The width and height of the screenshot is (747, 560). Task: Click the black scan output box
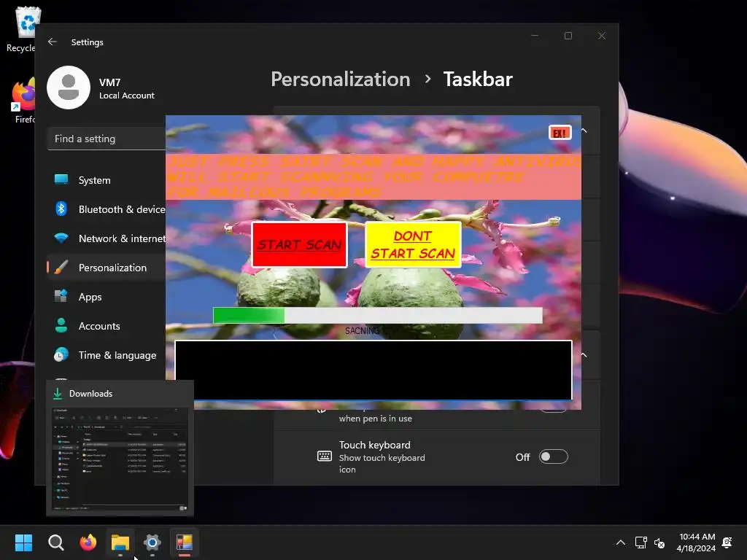coord(373,370)
